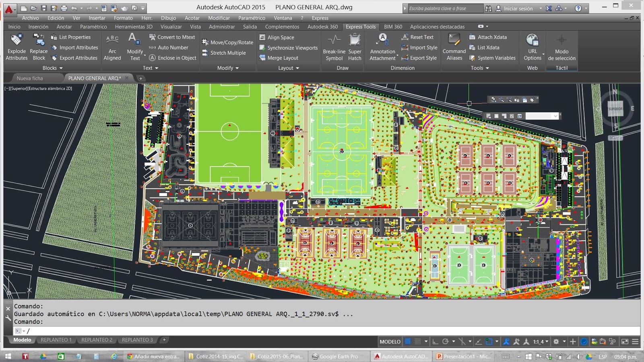Click the Export Attributes button
This screenshot has height=362, width=644.
[x=74, y=58]
